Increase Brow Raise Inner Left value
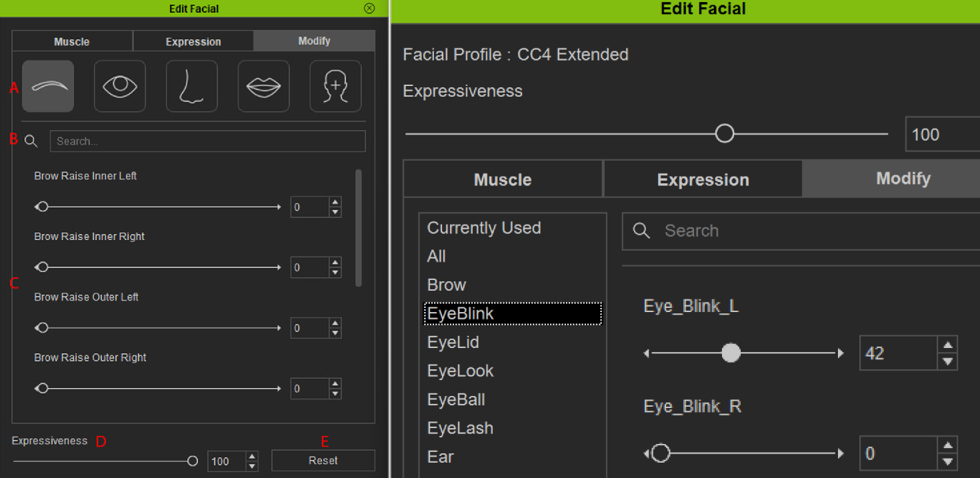Viewport: 980px width, 478px height. click(x=335, y=202)
